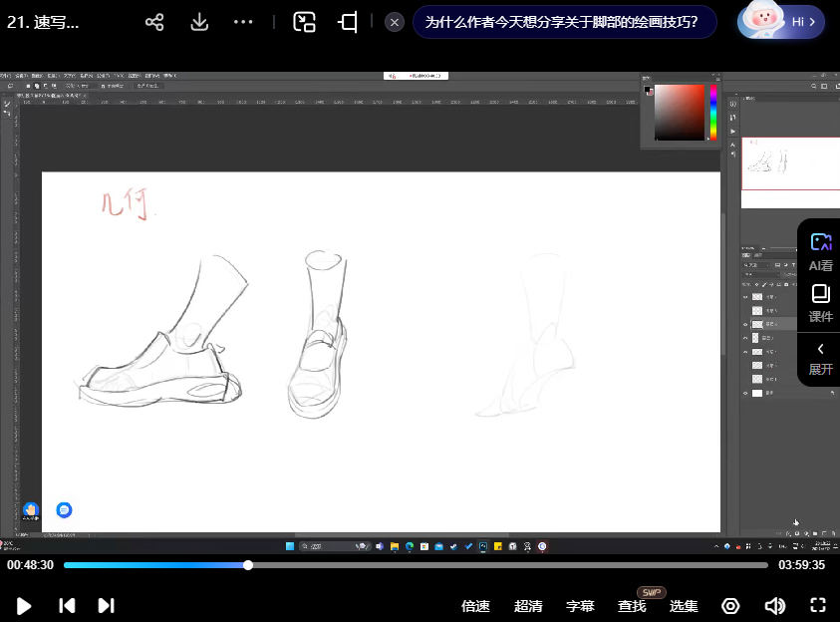The width and height of the screenshot is (840, 622).
Task: Enter fullscreen mode
Action: pyautogui.click(x=818, y=605)
